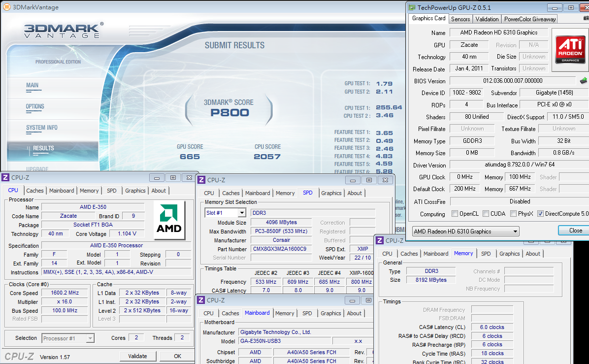The height and width of the screenshot is (364, 589).
Task: Save BIOS using the green chip icon
Action: pyautogui.click(x=584, y=81)
